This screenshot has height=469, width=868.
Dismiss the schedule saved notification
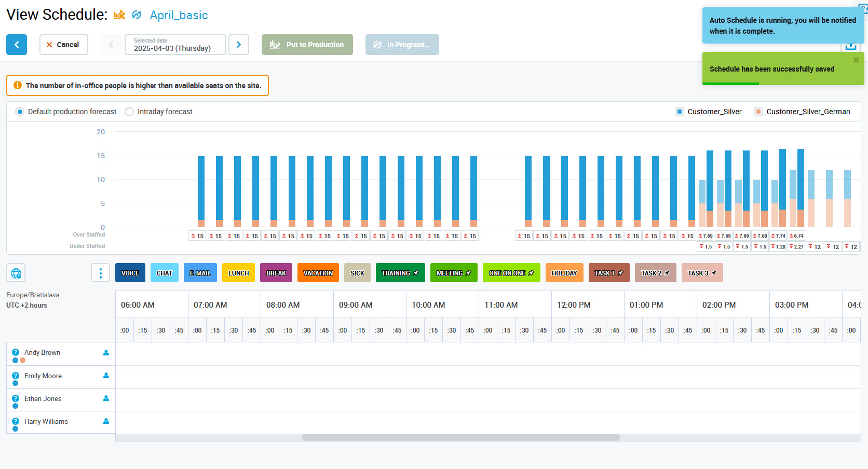[x=856, y=60]
